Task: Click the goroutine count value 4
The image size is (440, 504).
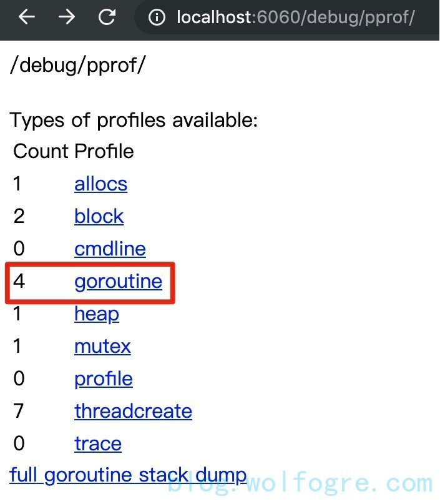Action: click(x=19, y=281)
